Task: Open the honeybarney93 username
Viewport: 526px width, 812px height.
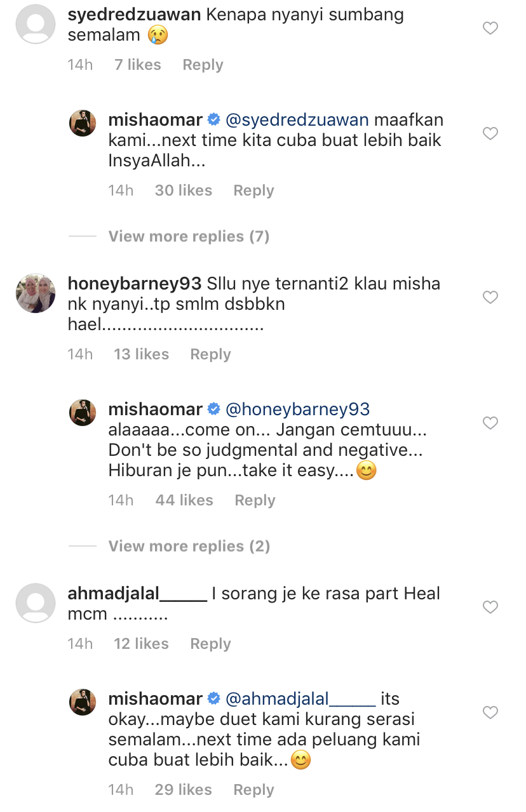Action: click(x=135, y=283)
